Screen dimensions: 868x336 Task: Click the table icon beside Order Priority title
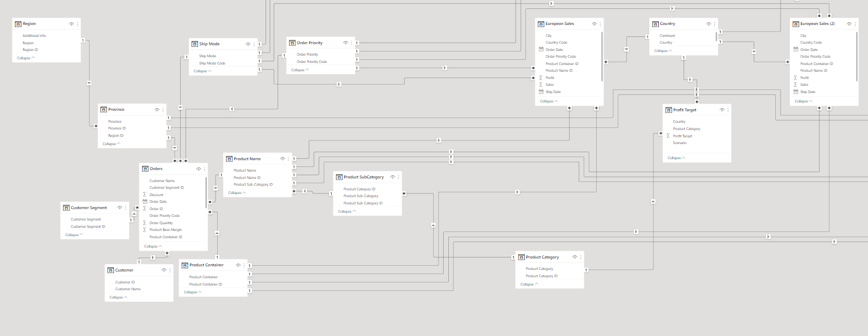coord(293,43)
